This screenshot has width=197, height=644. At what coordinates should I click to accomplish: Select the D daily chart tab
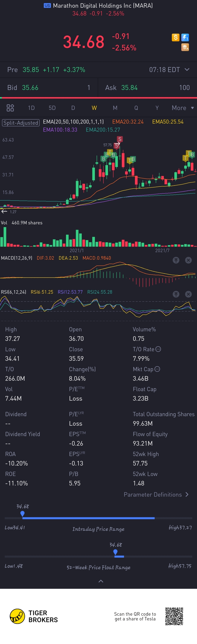point(73,108)
